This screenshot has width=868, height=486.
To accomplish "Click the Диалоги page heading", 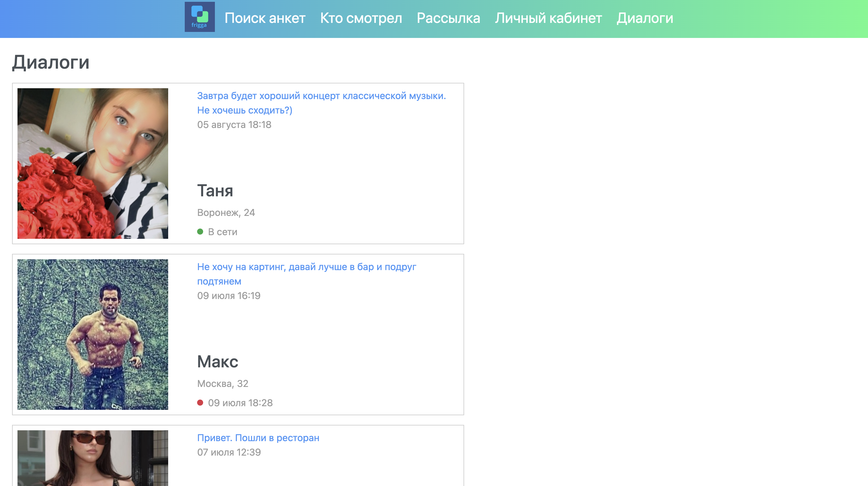I will tap(51, 62).
